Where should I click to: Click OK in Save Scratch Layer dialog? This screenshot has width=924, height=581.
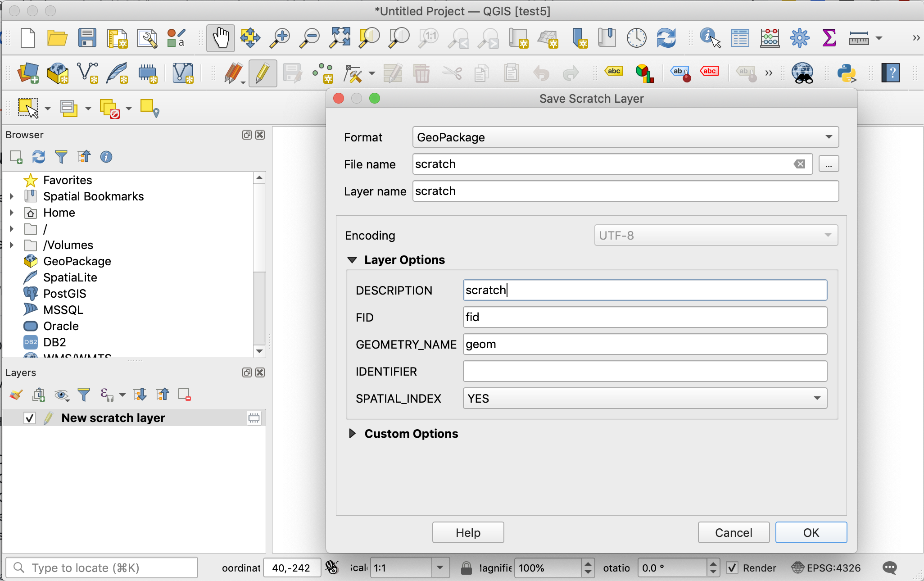[x=811, y=532]
